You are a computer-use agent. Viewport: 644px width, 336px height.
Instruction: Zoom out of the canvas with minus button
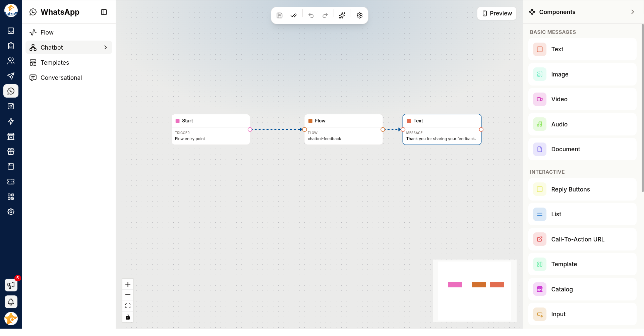pyautogui.click(x=128, y=295)
